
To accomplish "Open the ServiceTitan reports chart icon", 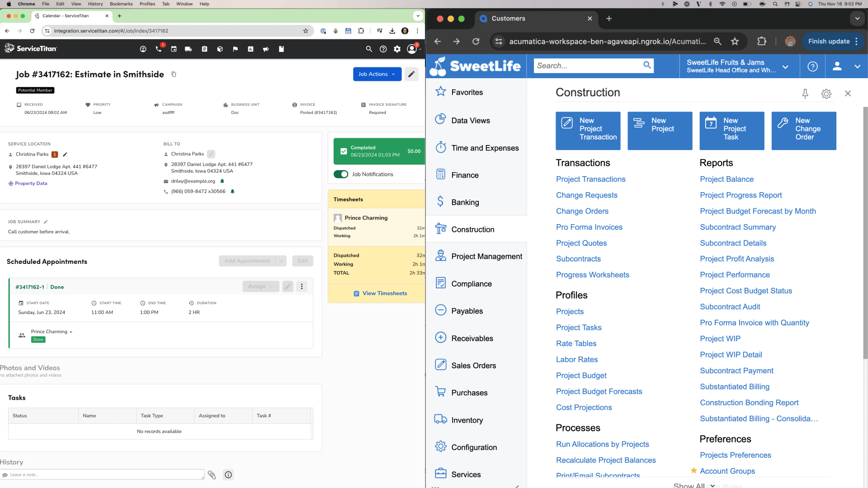I will click(x=250, y=49).
